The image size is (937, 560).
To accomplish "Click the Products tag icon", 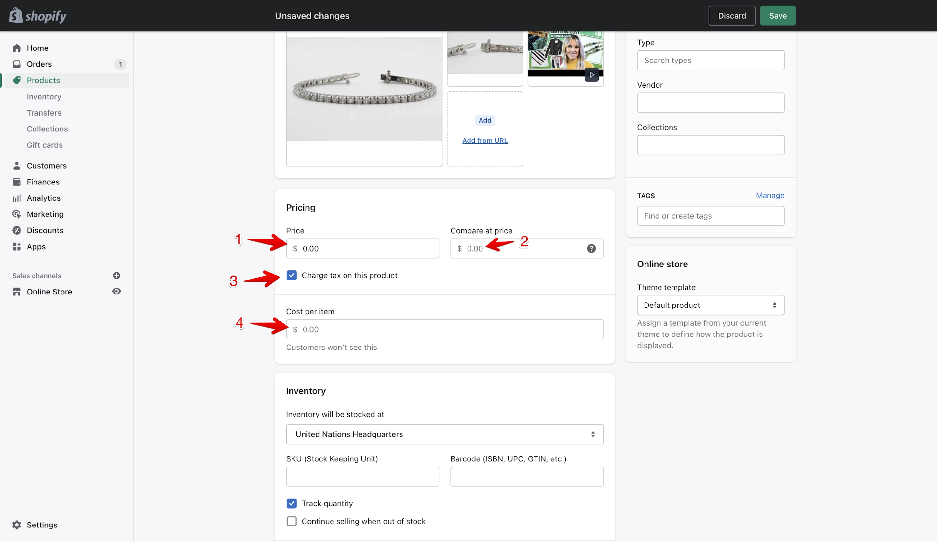I will coord(17,80).
